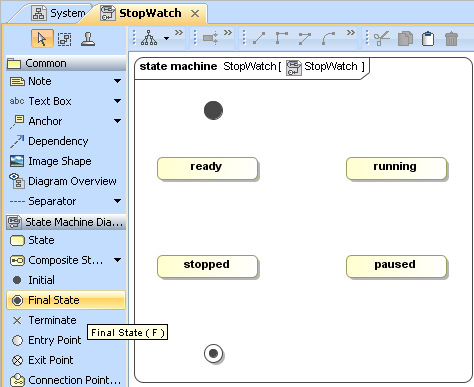
Task: Select the arrow Selection tool
Action: (x=42, y=39)
